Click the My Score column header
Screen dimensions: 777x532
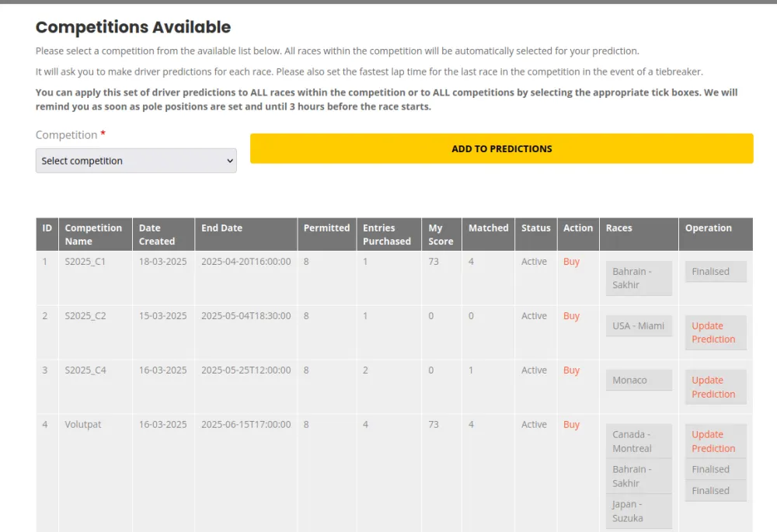tap(441, 235)
